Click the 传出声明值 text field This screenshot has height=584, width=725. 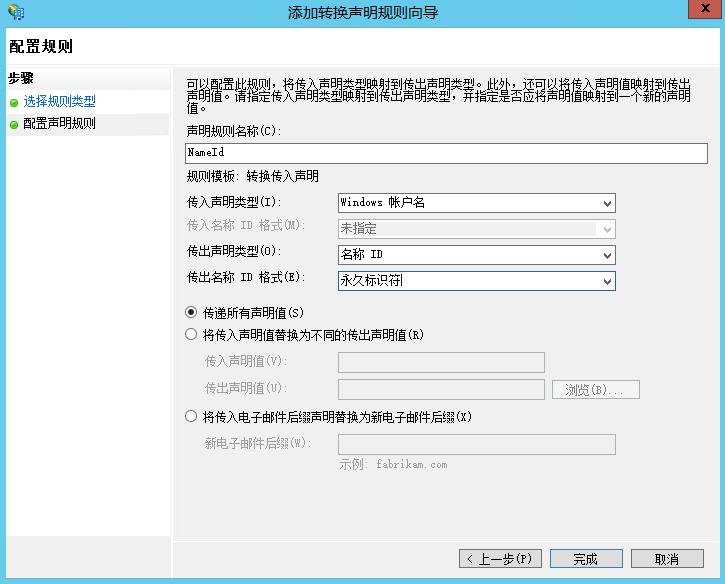(441, 389)
